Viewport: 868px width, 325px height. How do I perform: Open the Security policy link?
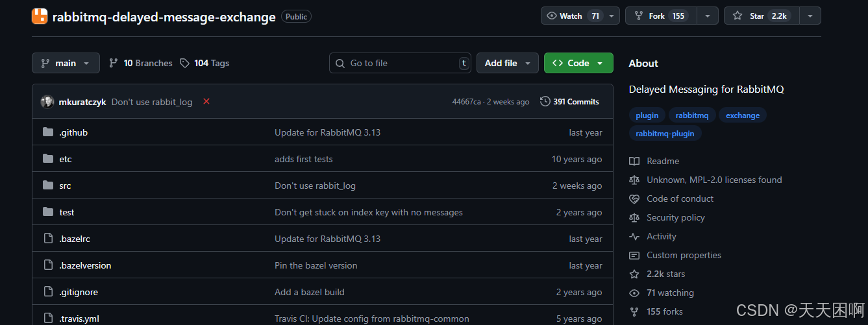(667, 217)
